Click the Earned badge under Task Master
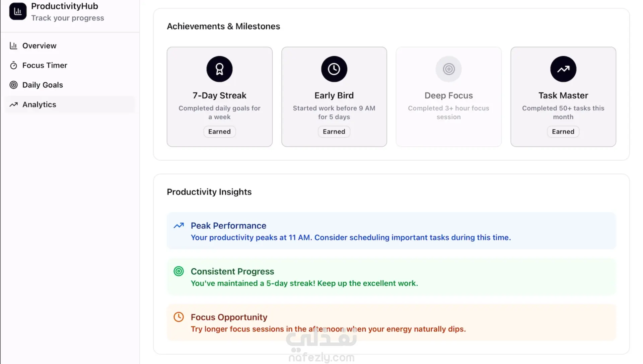Viewport: 643px width, 364px height. pos(563,132)
